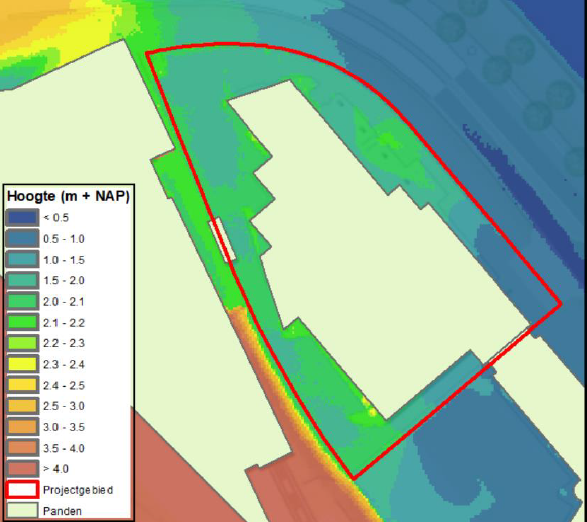Click the red-outlined Projectgebied legend symbol
This screenshot has height=522, width=587.
(x=22, y=490)
